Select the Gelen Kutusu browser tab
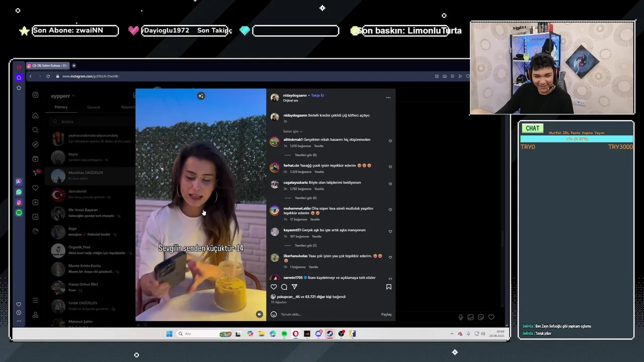Image resolution: width=644 pixels, height=362 pixels. [47, 65]
